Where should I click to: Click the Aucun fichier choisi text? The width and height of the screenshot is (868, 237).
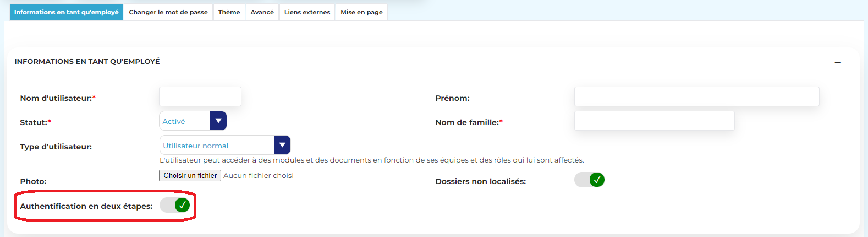click(x=259, y=175)
